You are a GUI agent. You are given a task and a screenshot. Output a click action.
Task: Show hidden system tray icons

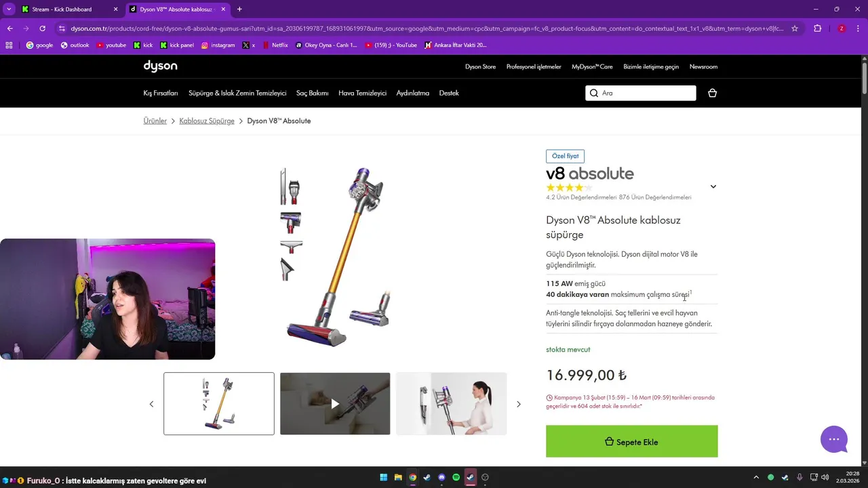pos(756,477)
